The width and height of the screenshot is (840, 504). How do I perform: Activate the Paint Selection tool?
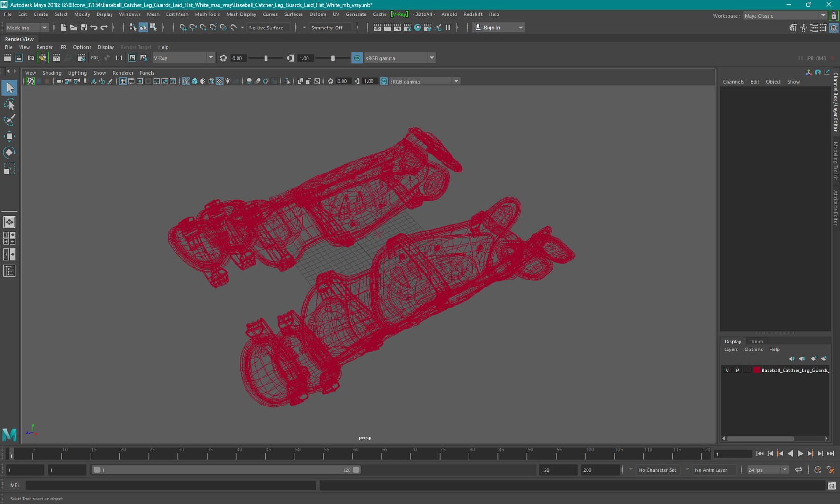pyautogui.click(x=9, y=120)
